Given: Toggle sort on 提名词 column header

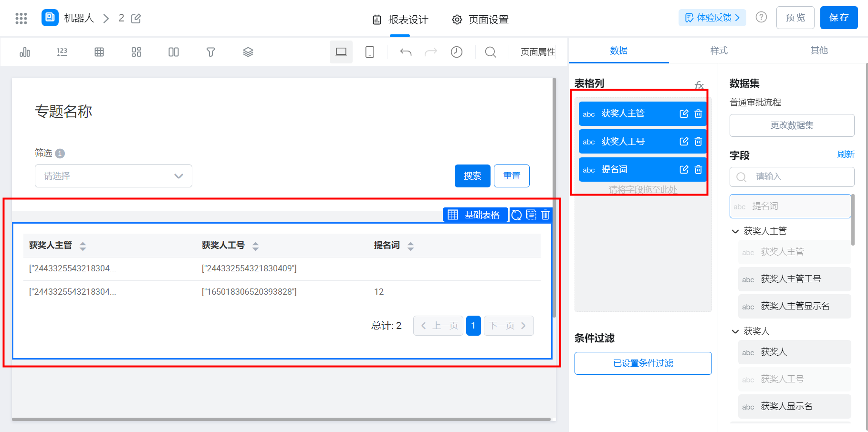Looking at the screenshot, I should point(410,246).
